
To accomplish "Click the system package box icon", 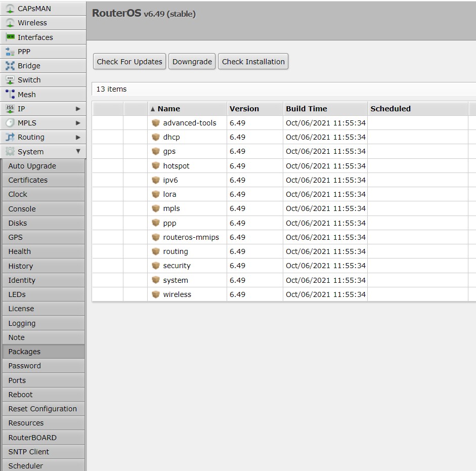I will coord(156,280).
